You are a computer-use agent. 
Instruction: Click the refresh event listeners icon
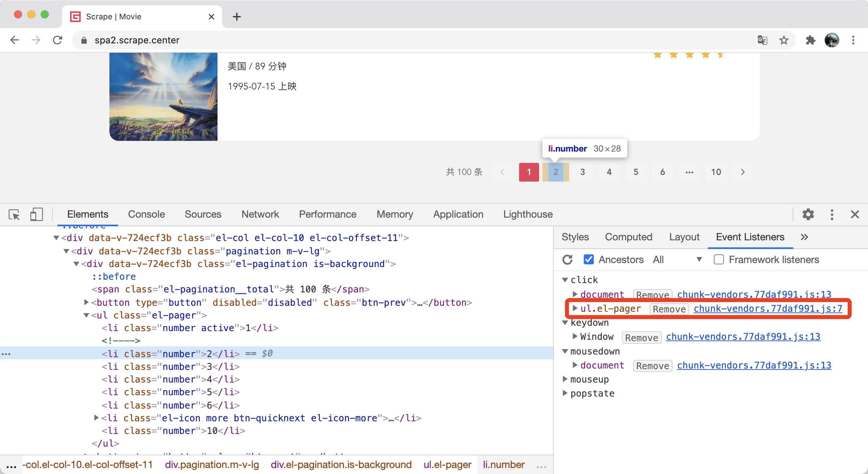[x=569, y=260]
